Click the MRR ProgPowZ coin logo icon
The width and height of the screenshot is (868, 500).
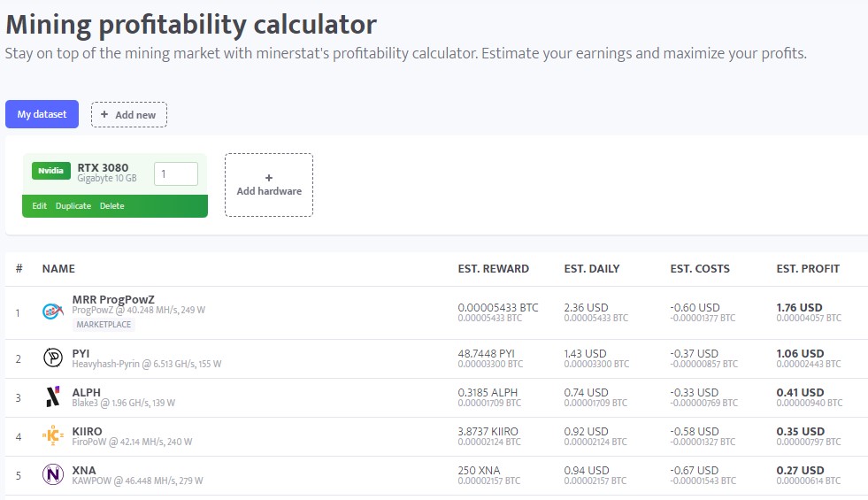[x=52, y=312]
